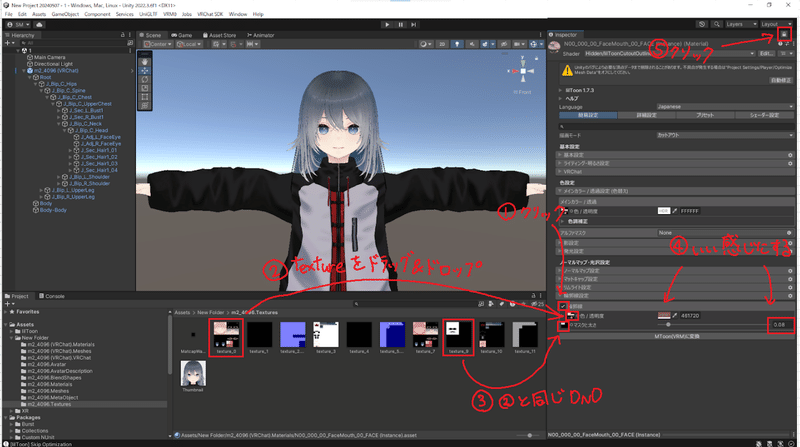Open the draw mode shading sphere dropdown
The image size is (800, 447).
tap(425, 44)
